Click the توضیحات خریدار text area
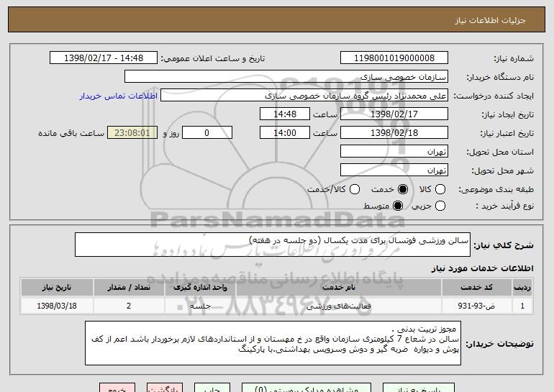 click(x=273, y=343)
